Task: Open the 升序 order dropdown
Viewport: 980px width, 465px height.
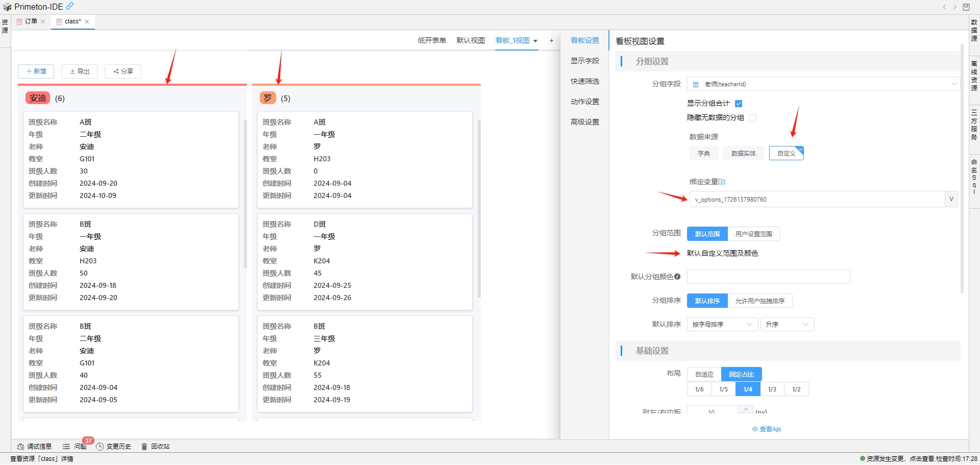Action: [787, 325]
